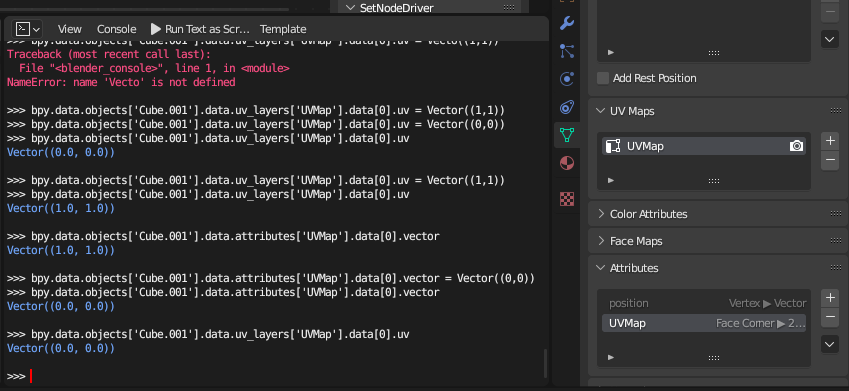Select the position attribute row

click(x=703, y=303)
